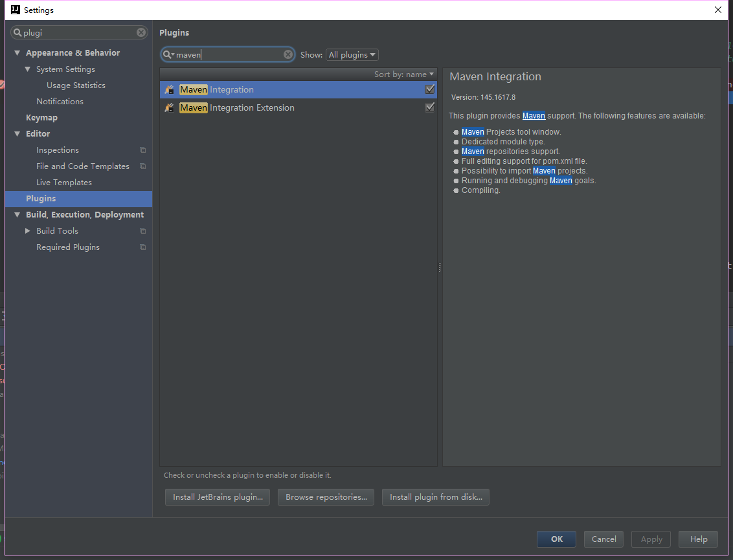Disable the Maven Integration plugin checkbox
733x560 pixels.
click(x=429, y=89)
